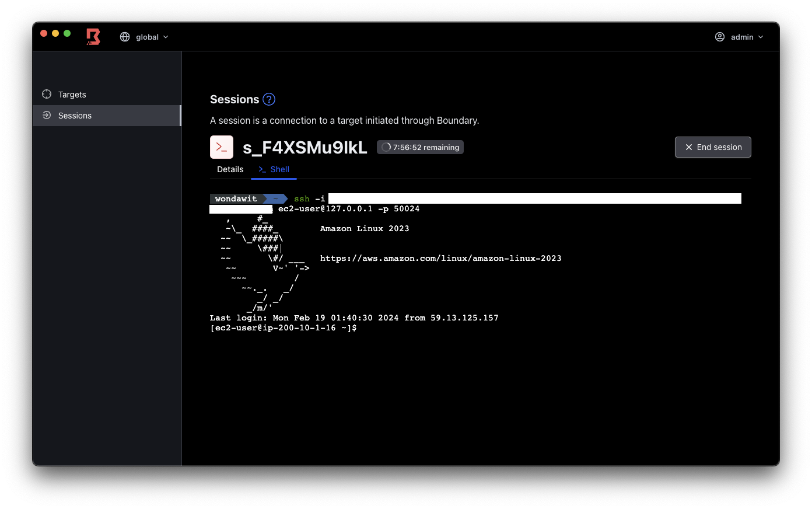
Task: Select Sessions in the sidebar
Action: tap(107, 116)
